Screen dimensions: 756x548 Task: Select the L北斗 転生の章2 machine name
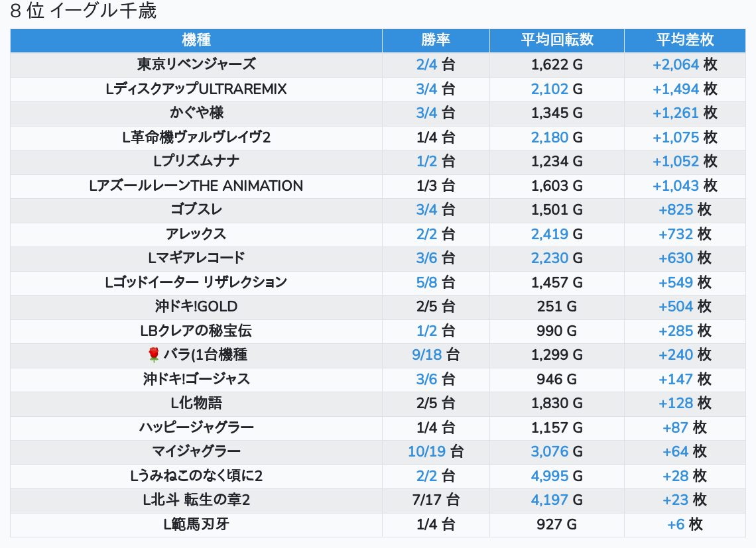[196, 500]
